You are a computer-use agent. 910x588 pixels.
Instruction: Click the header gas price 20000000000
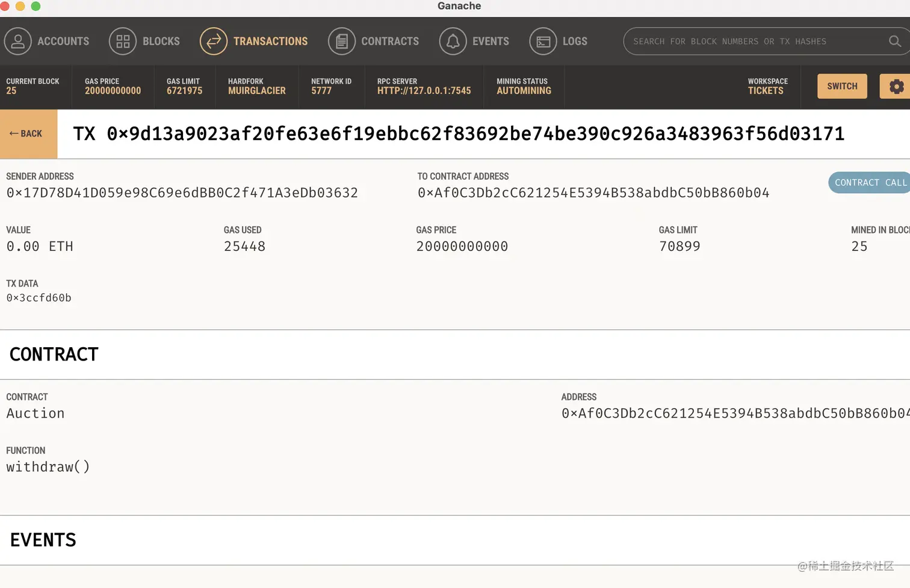(113, 91)
